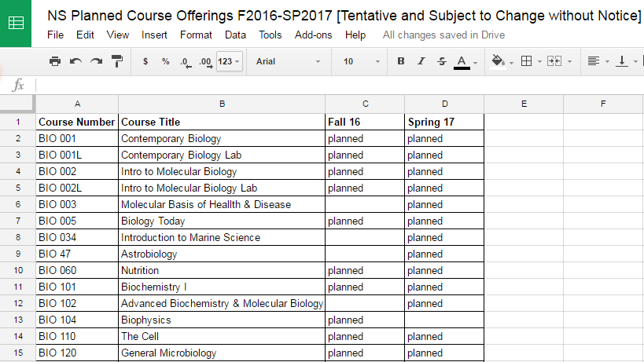Open the font size 10 dropdown
The width and height of the screenshot is (644, 362).
pyautogui.click(x=361, y=61)
